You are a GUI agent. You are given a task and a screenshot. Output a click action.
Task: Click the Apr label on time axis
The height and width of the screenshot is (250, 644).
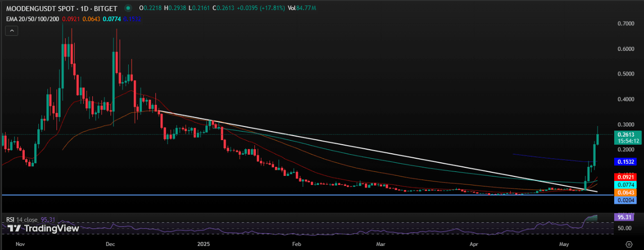(474, 244)
